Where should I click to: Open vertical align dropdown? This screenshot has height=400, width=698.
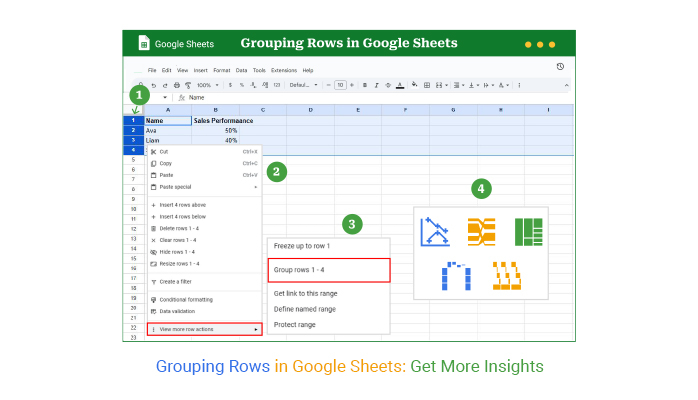click(473, 85)
